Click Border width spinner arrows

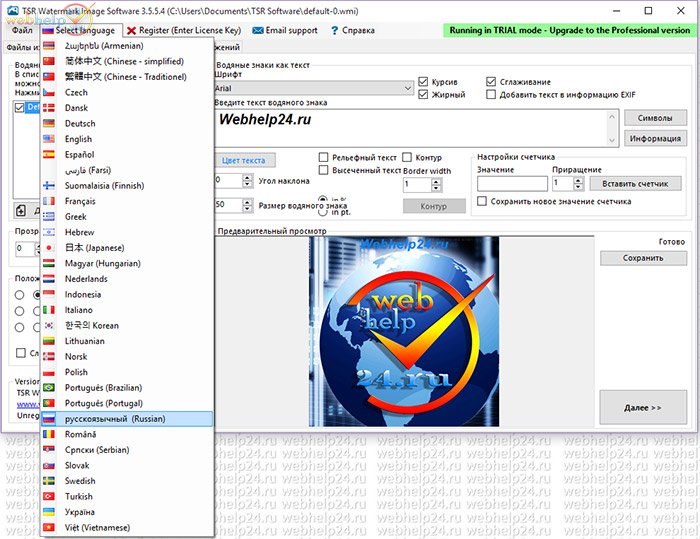tap(436, 184)
